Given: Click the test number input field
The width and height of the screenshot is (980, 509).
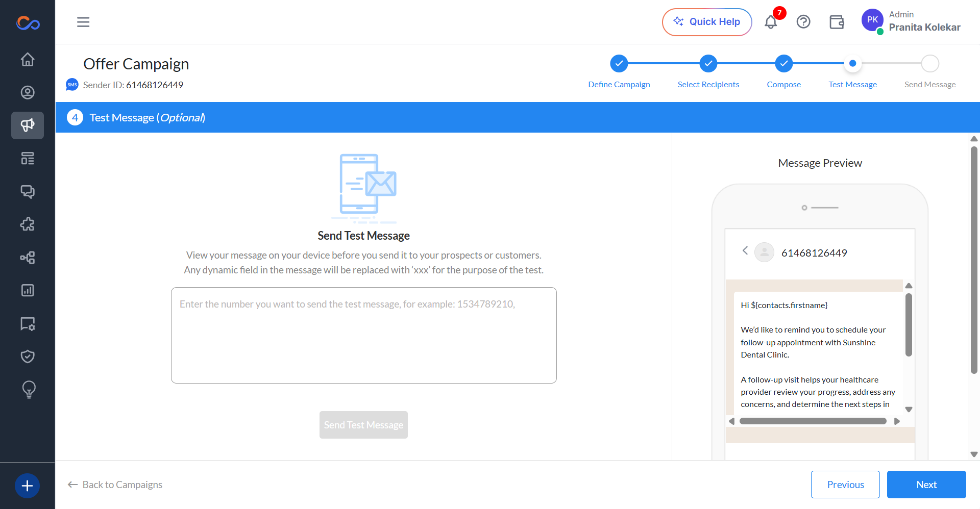Looking at the screenshot, I should [x=364, y=335].
